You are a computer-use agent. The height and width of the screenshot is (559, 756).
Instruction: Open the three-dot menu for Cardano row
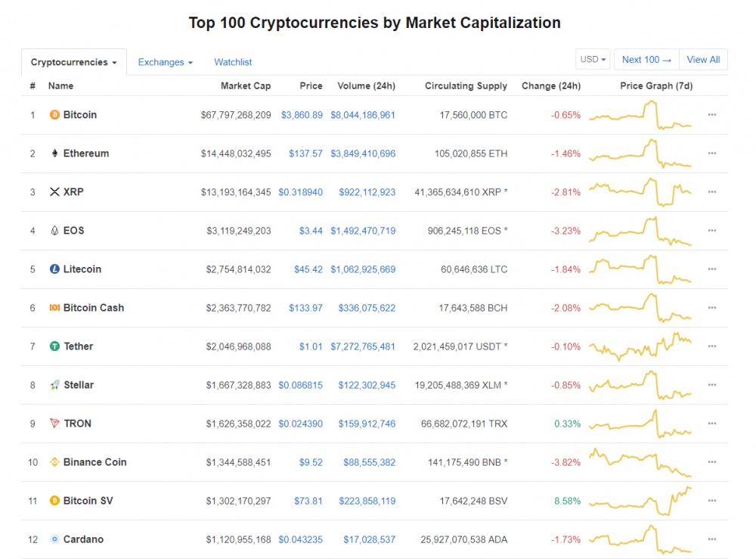click(x=712, y=539)
